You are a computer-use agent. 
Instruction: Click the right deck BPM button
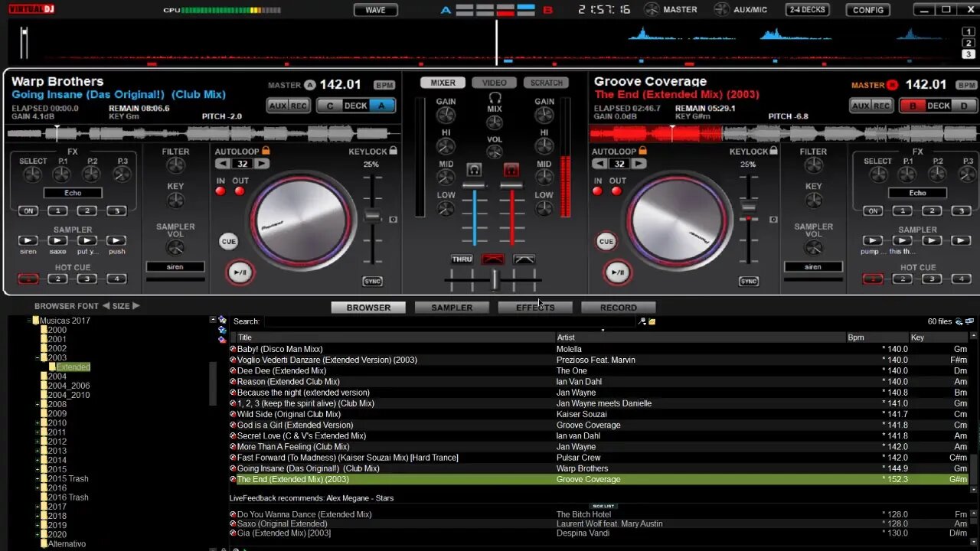pos(966,85)
